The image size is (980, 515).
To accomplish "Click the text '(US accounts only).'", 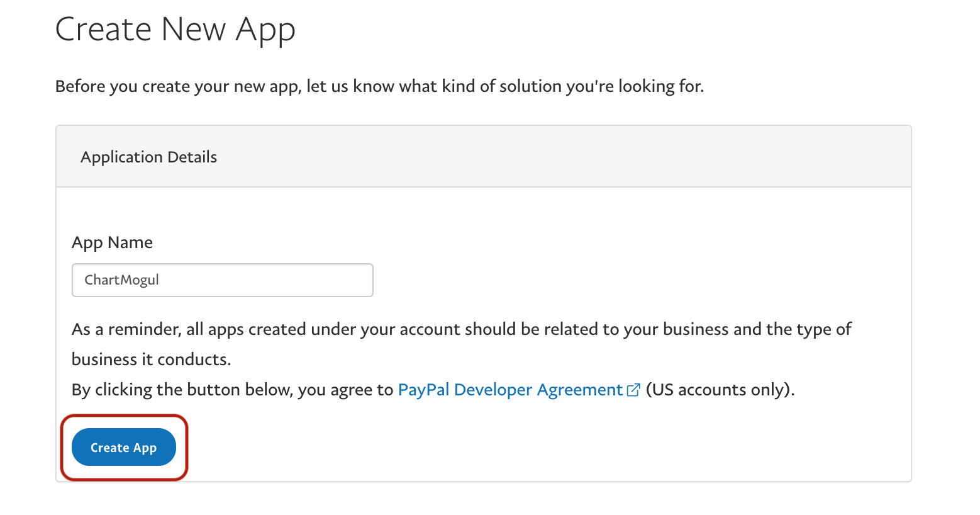I will tap(720, 390).
